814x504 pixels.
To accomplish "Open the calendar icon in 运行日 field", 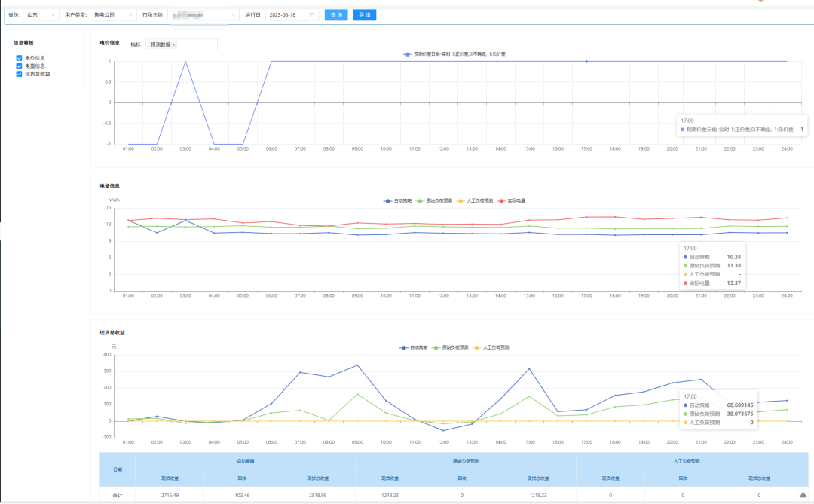I will pos(312,15).
